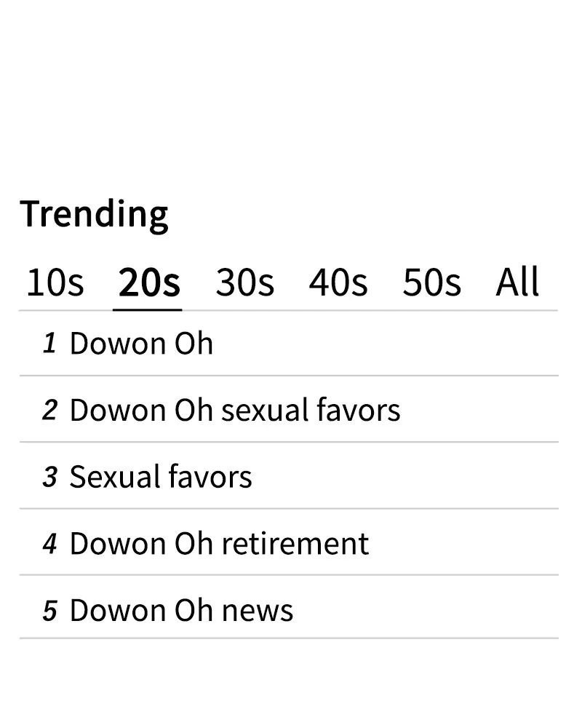The height and width of the screenshot is (728, 582).
Task: Open the 'Sexual favors' trending search
Action: [x=160, y=478]
